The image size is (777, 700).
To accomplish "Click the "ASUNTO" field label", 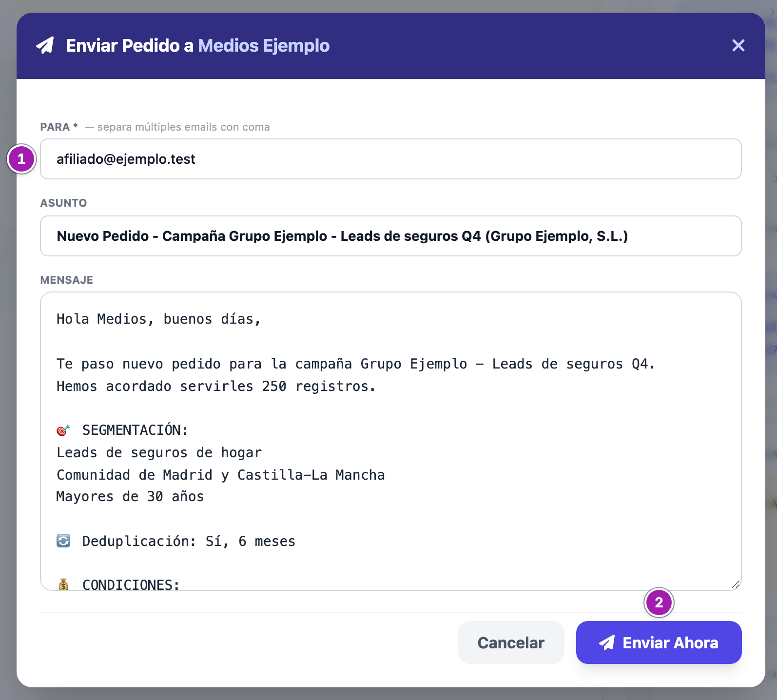I will click(63, 203).
